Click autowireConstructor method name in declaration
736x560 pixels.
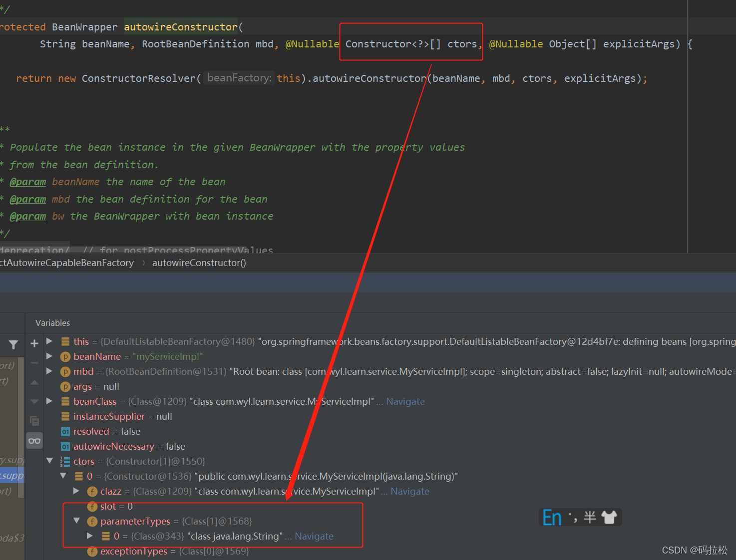180,27
